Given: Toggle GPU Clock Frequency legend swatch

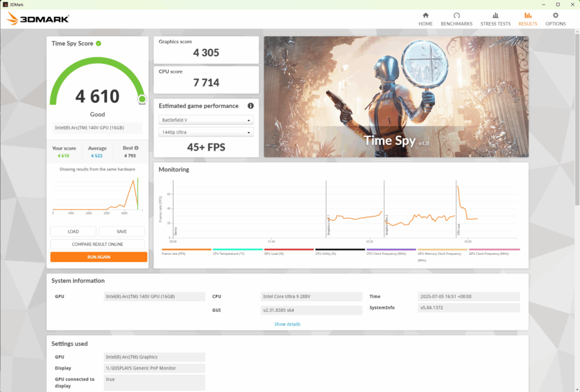Looking at the screenshot, I should (x=494, y=249).
